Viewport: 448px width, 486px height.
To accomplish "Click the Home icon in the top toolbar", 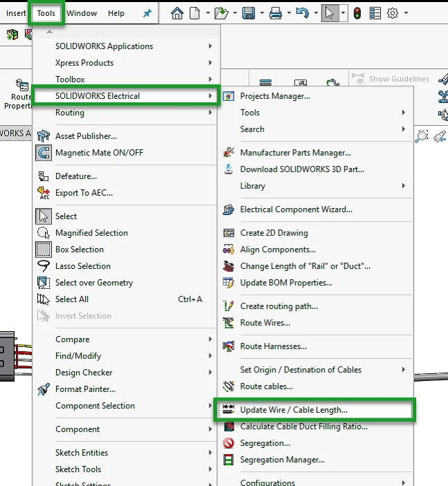I will point(178,13).
